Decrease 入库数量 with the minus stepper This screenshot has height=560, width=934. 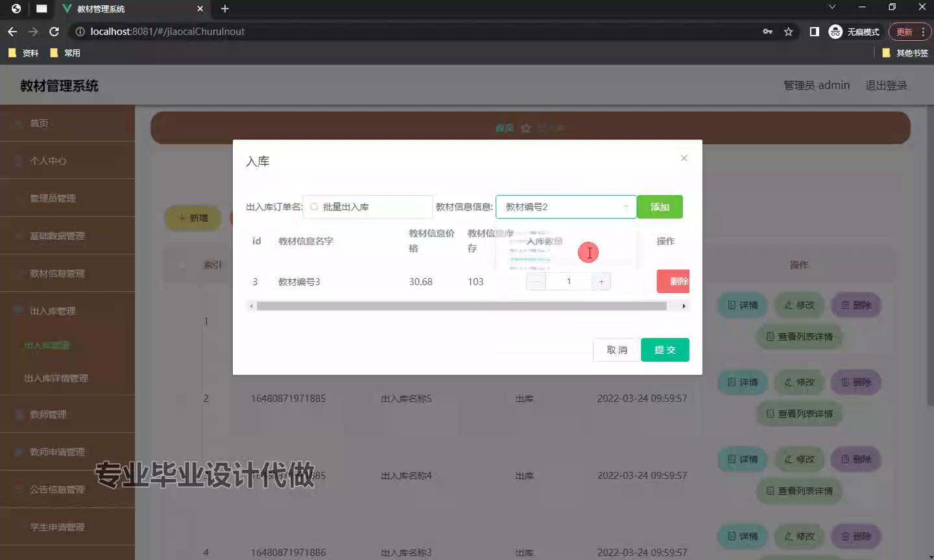click(536, 281)
